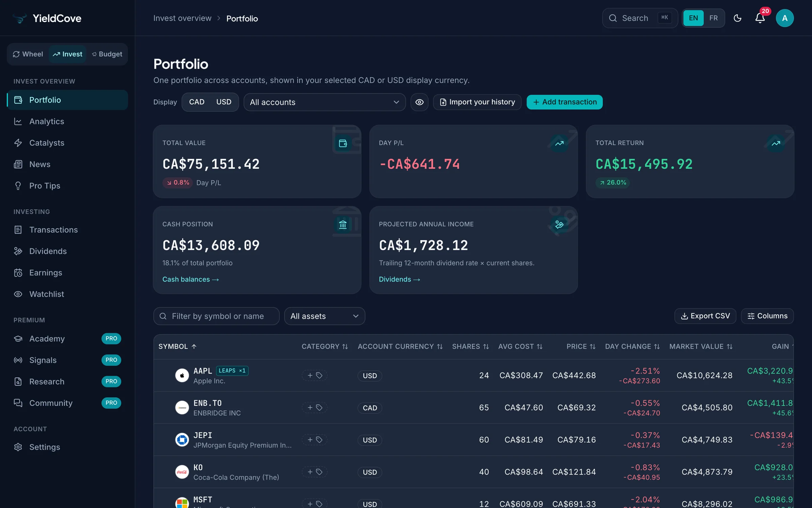Screen dimensions: 812x508
Task: Toggle dark mode moon icon
Action: coord(738,18)
